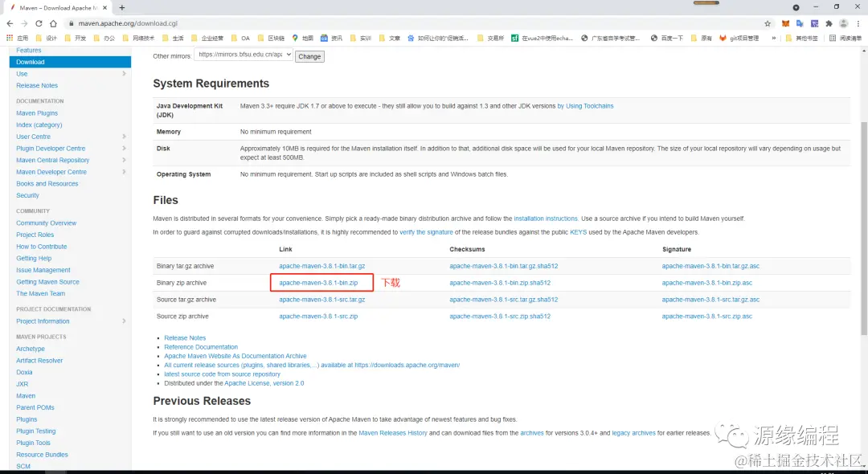This screenshot has width=868, height=474.
Task: Open the 应用 apps grid shortcut
Action: tap(17, 39)
